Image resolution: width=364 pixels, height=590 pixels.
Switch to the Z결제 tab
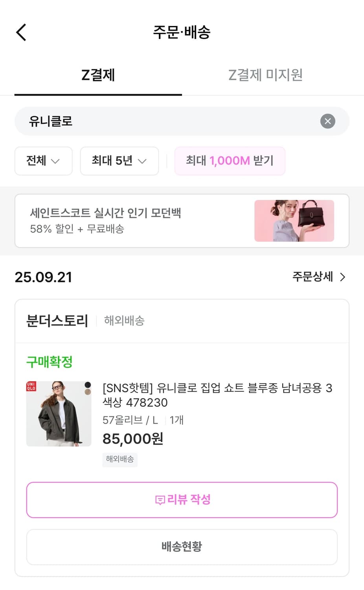click(x=98, y=75)
